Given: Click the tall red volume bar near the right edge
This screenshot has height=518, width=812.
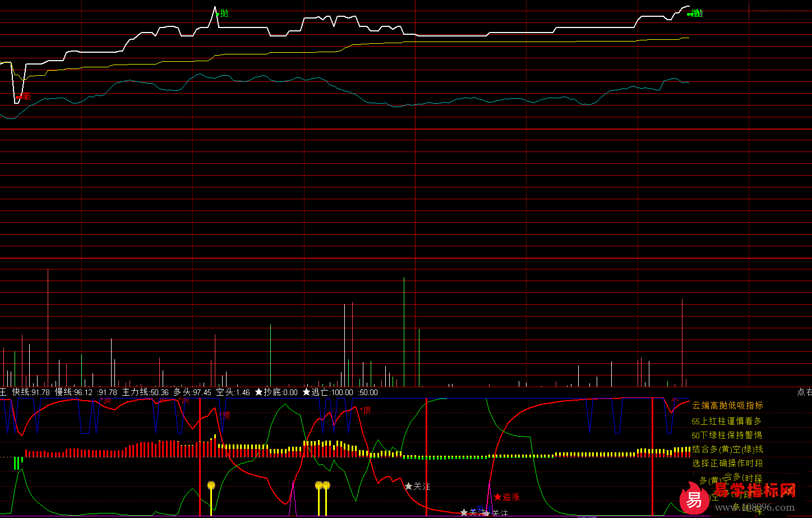Looking at the screenshot, I should point(682,342).
